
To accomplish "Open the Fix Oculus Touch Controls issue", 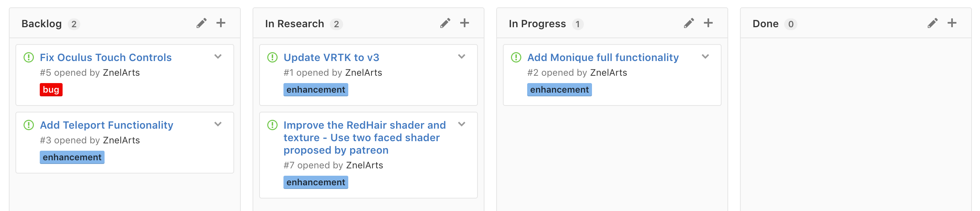I will (x=106, y=57).
